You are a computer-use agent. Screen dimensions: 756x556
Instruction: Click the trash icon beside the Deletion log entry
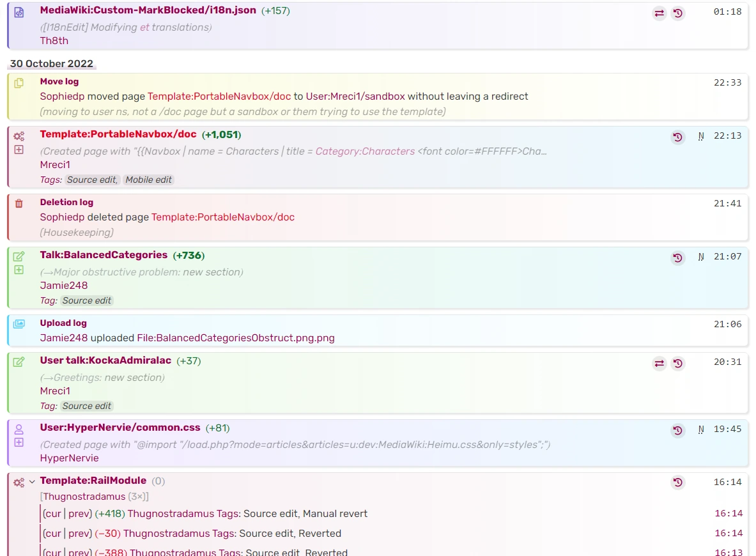[19, 202]
